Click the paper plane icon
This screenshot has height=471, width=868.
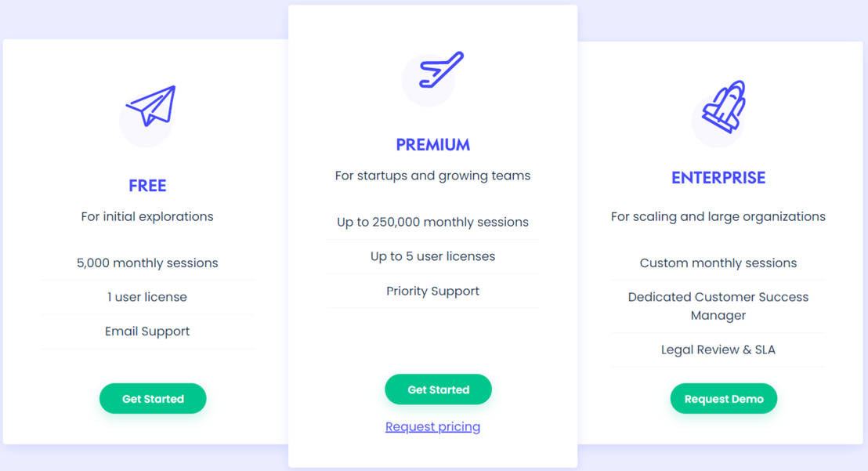[x=150, y=106]
